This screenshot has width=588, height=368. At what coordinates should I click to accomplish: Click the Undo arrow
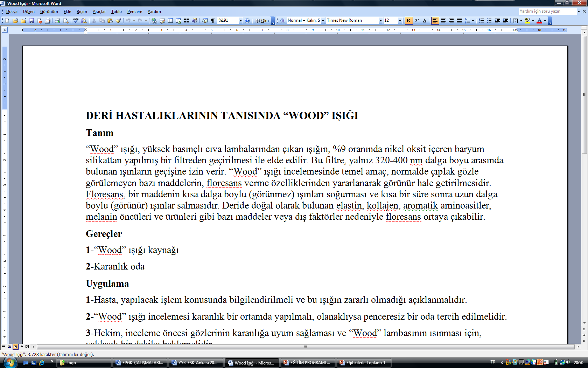(128, 21)
